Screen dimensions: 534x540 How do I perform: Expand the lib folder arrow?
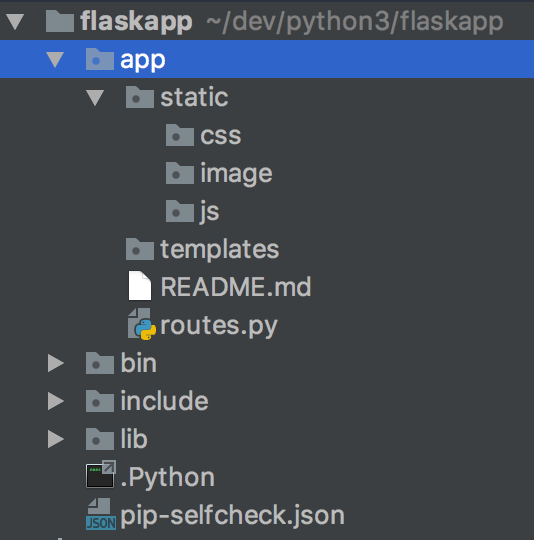(56, 439)
